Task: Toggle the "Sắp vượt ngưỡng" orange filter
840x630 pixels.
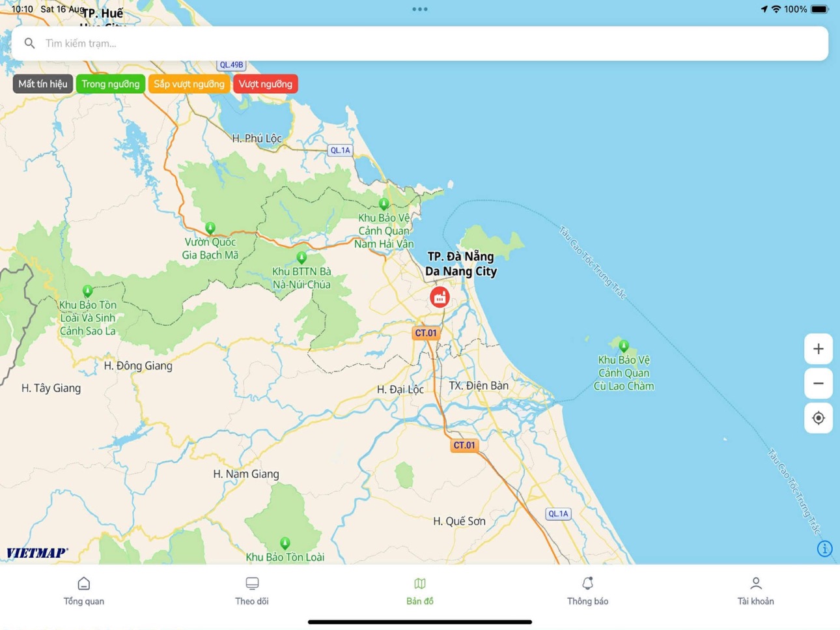Action: (x=189, y=84)
